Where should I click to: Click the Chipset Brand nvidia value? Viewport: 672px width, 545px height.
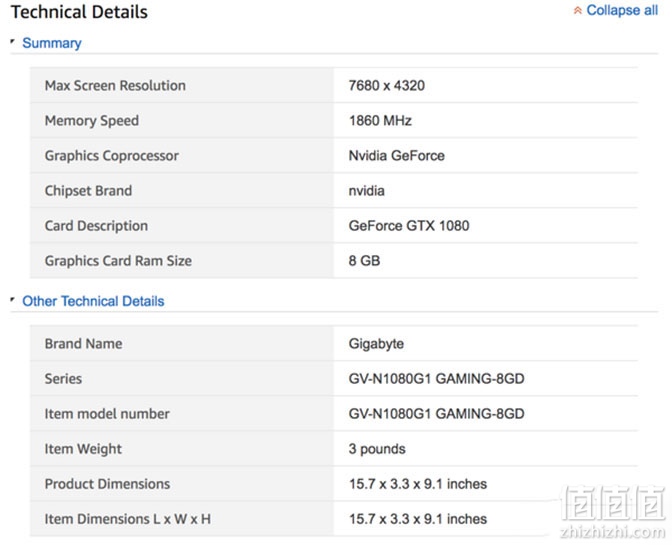coord(366,191)
